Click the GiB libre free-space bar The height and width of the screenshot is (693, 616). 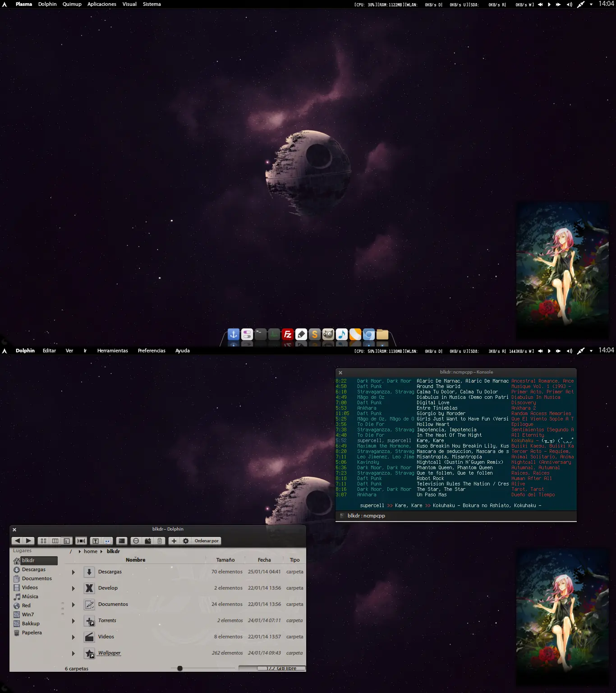(272, 668)
